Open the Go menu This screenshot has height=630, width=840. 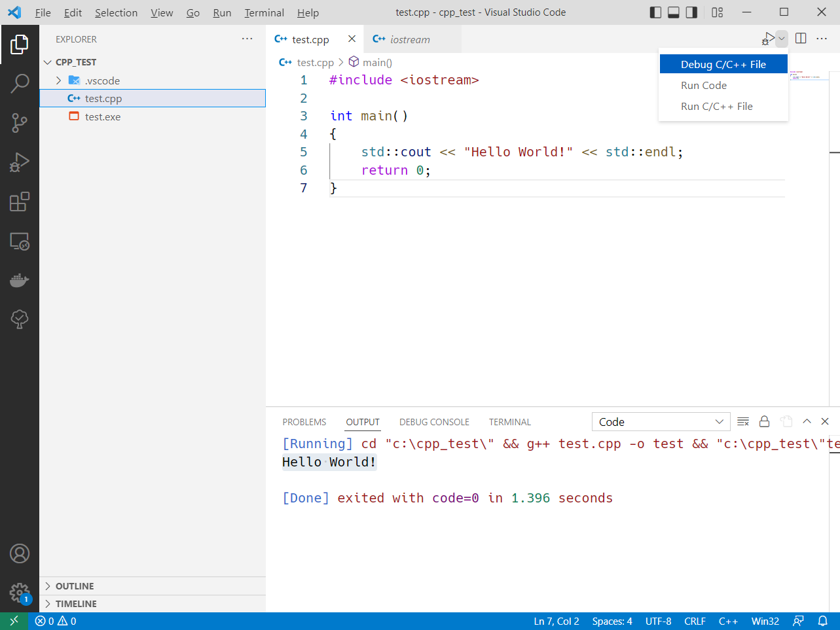click(193, 12)
